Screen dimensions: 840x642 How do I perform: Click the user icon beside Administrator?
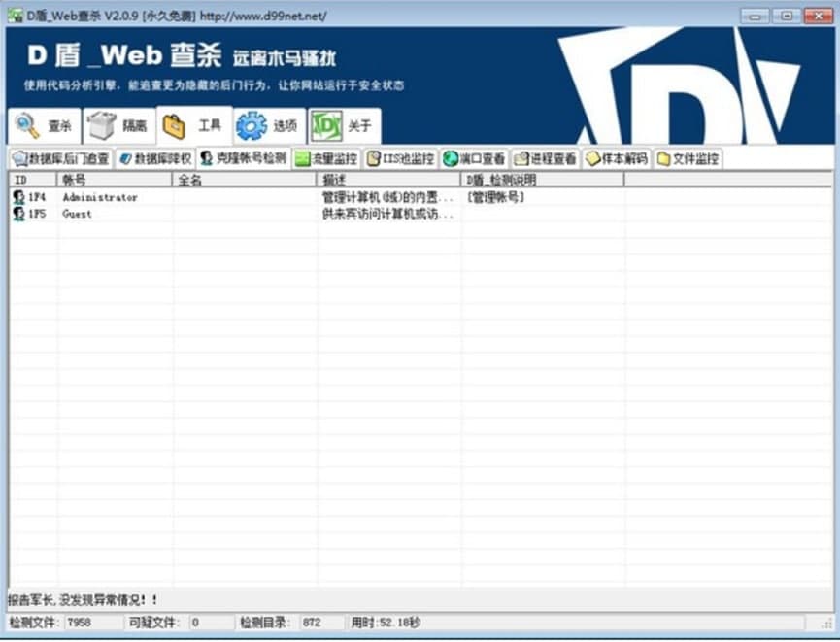(19, 197)
